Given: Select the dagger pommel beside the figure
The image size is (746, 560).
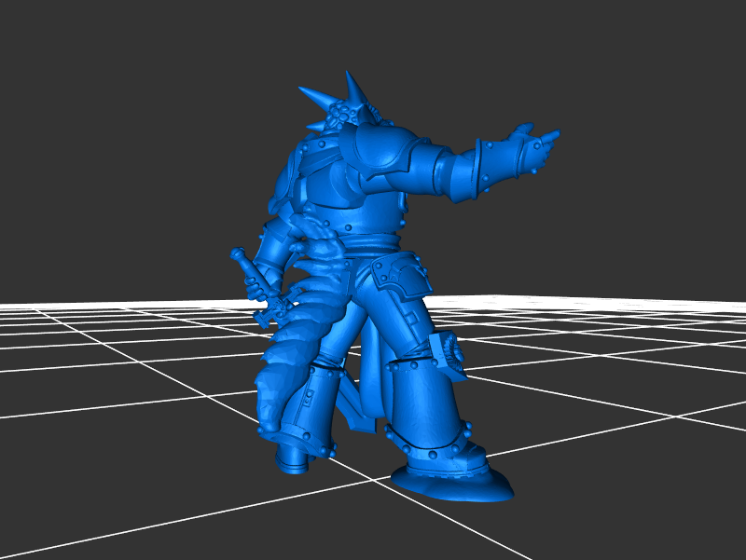Looking at the screenshot, I should tap(238, 253).
